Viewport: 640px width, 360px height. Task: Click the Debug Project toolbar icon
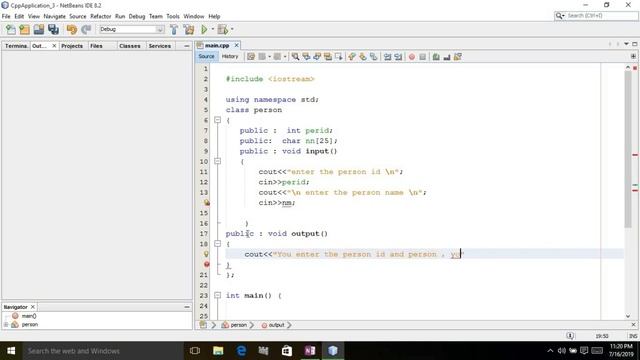tap(222, 29)
